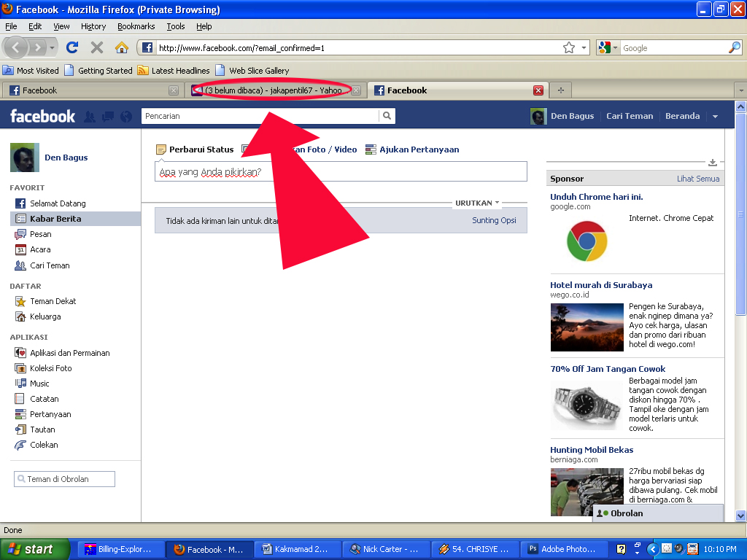The width and height of the screenshot is (747, 560).
Task: Open the list all tabs dropdown
Action: [x=741, y=90]
